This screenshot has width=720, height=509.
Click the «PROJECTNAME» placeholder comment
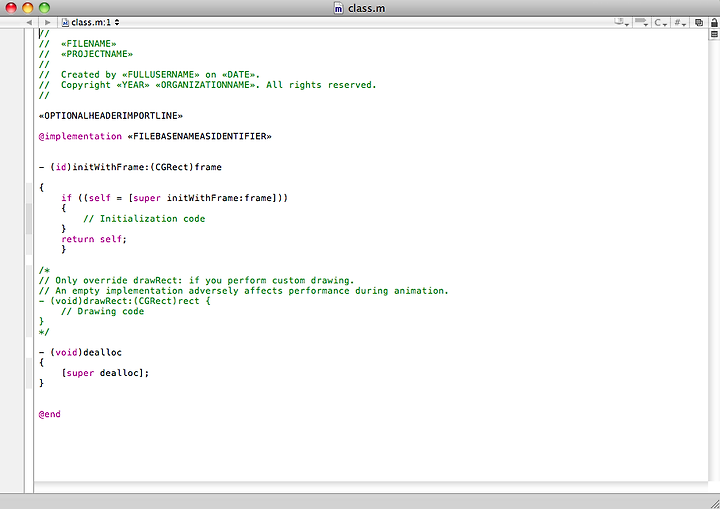point(97,54)
